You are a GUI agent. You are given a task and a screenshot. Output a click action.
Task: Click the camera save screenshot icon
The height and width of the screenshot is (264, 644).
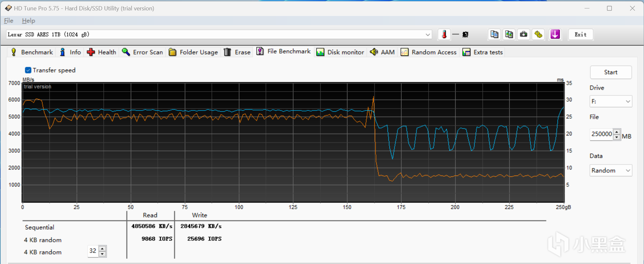[x=524, y=34]
